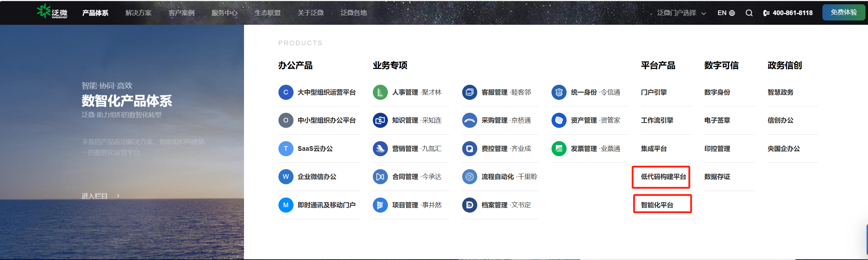
Task: Click the 400-861-8118 phone number
Action: pos(793,13)
